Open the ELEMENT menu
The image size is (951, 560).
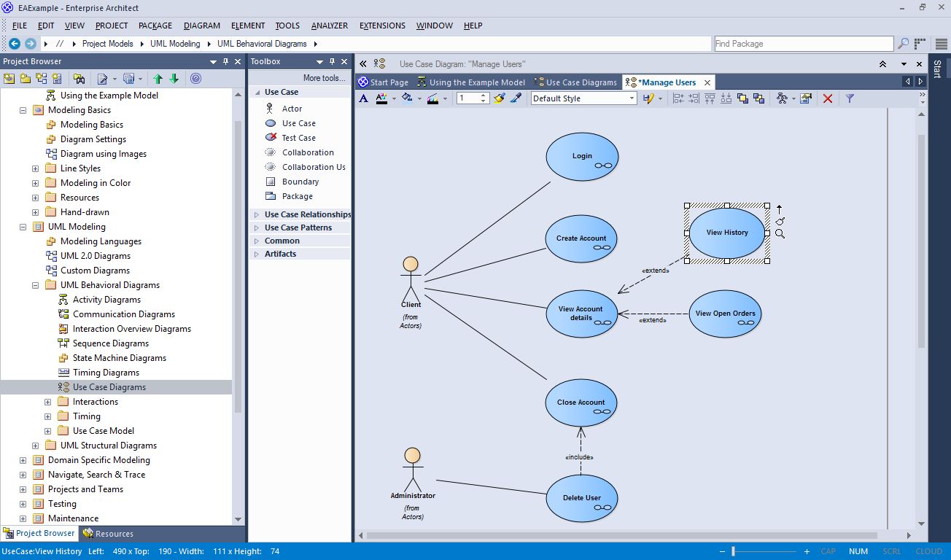248,26
